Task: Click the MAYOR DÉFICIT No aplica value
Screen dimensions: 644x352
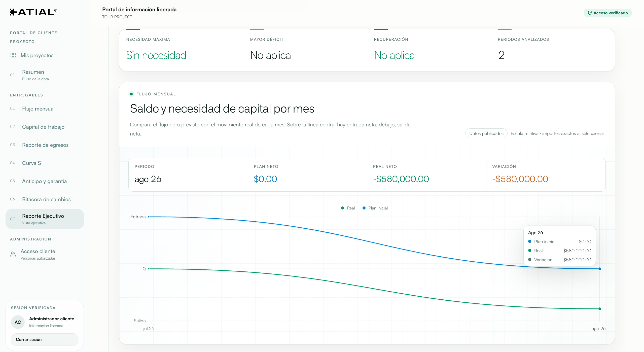Action: [x=270, y=55]
